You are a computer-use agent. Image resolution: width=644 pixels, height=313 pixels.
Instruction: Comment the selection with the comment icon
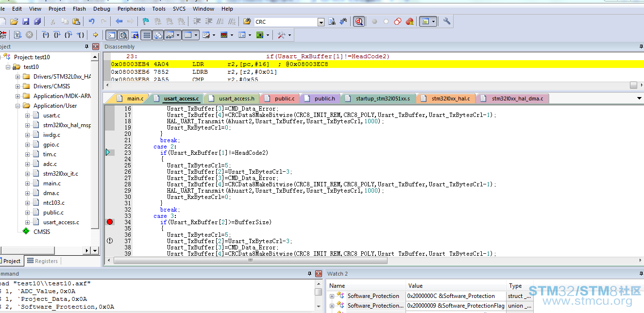220,21
